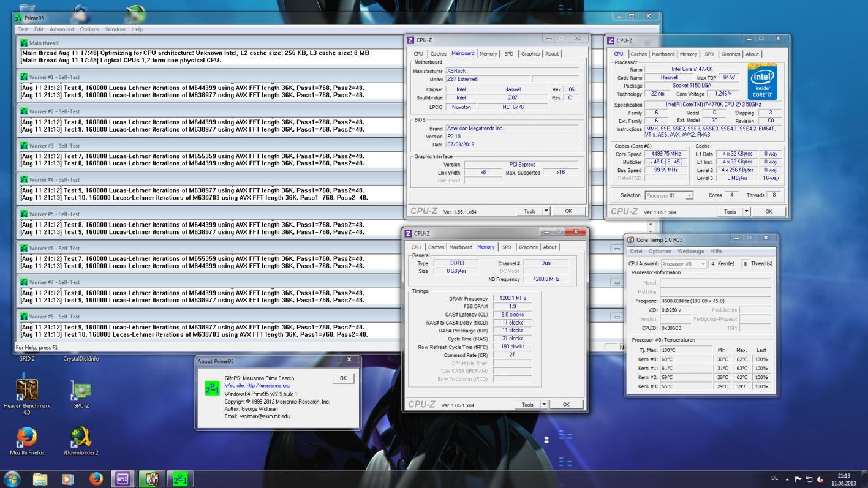
Task: Open the Windows Start menu orb
Action: click(12, 479)
